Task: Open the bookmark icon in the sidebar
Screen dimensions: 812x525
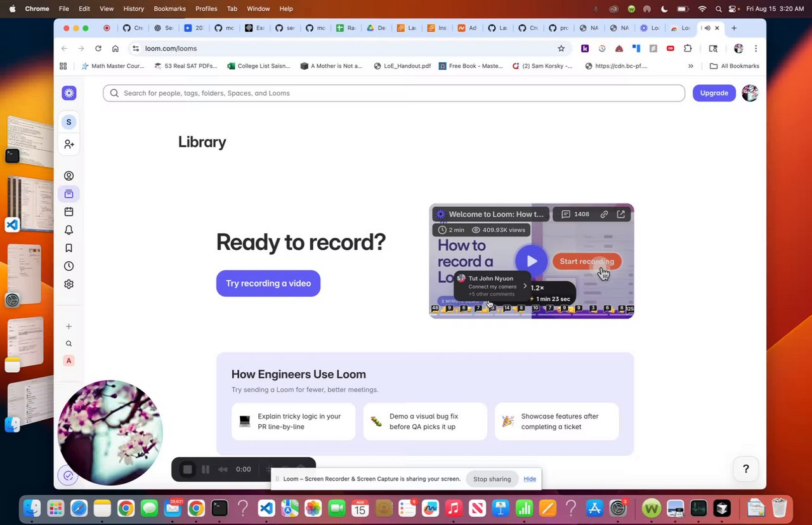Action: (69, 248)
